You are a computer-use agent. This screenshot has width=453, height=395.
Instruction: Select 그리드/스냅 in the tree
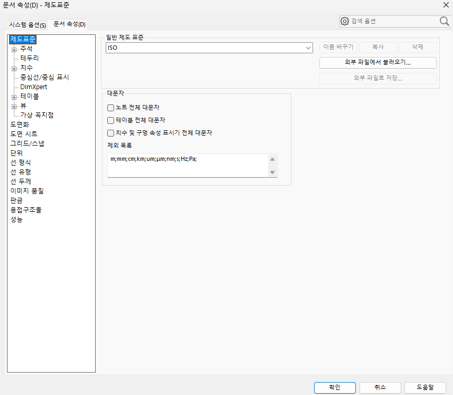27,144
